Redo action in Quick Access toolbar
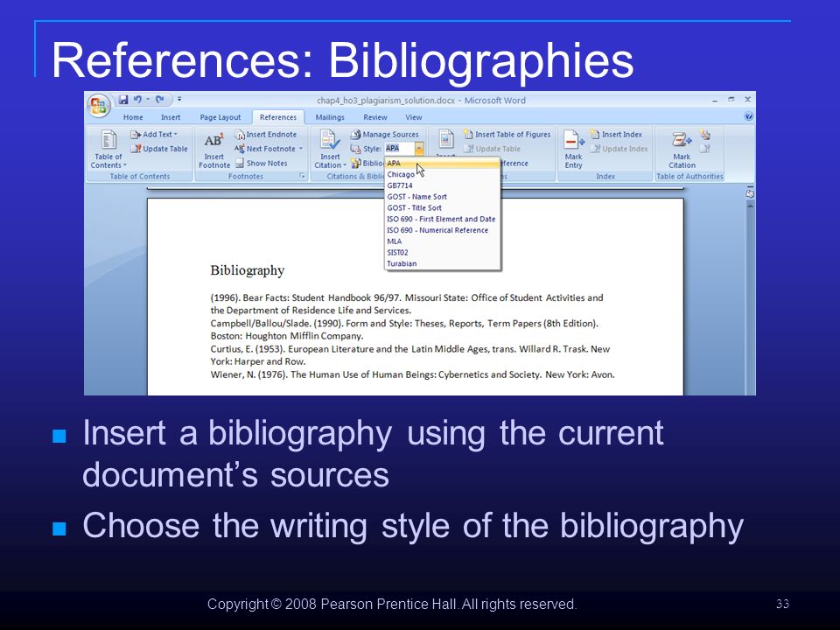The height and width of the screenshot is (630, 840). [x=159, y=100]
